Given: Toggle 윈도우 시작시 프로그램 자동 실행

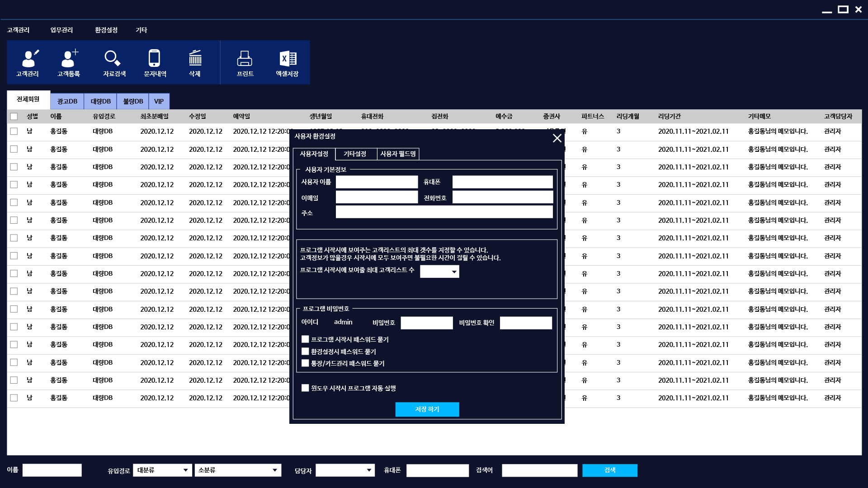Looking at the screenshot, I should click(306, 388).
